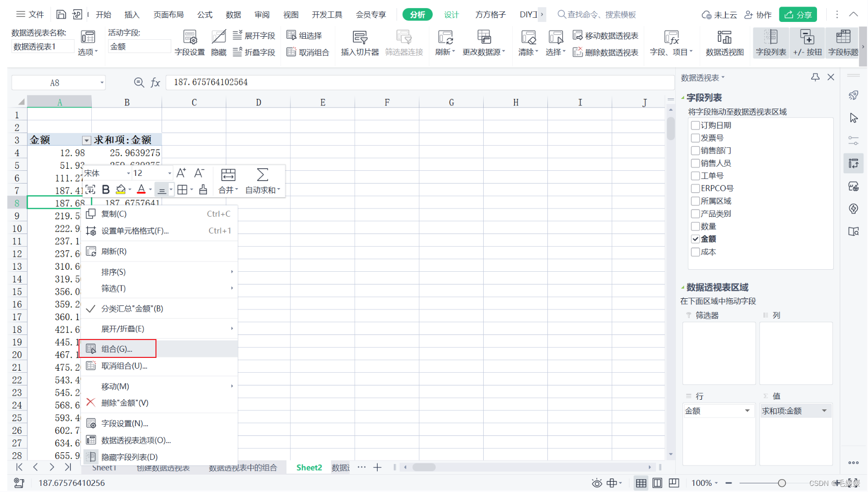Click the 选择 ribbon icon
The width and height of the screenshot is (868, 492).
point(556,42)
